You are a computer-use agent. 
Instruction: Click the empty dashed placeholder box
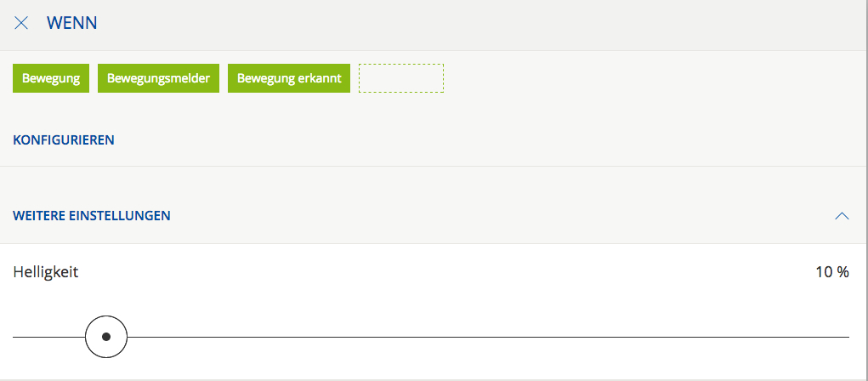point(401,78)
